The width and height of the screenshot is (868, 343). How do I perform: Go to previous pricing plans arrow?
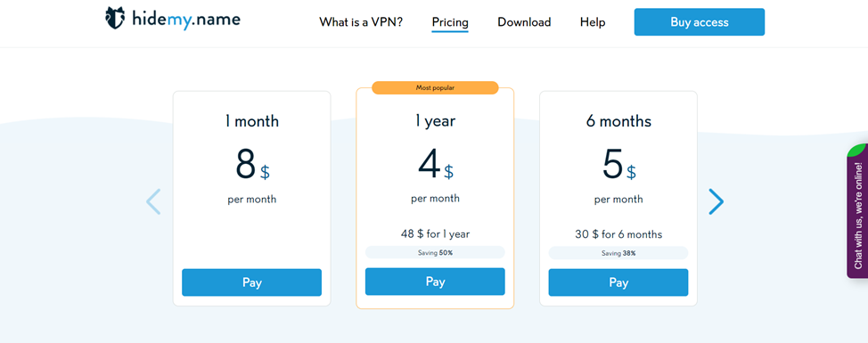pyautogui.click(x=153, y=201)
